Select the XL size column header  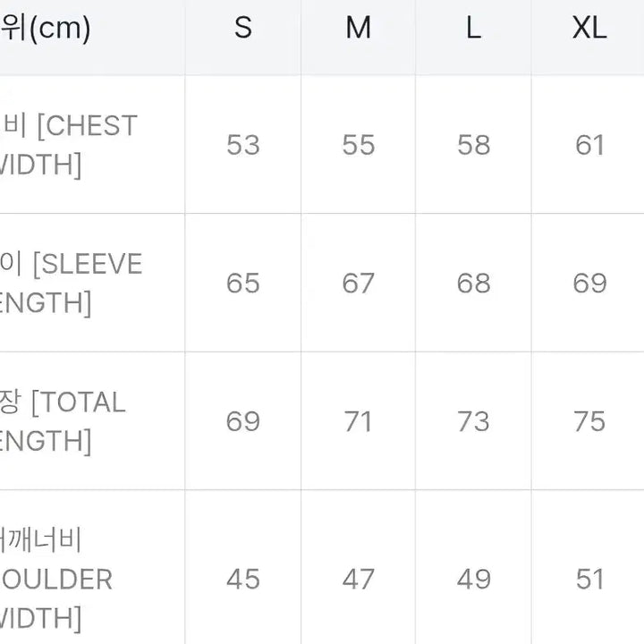[x=589, y=29]
